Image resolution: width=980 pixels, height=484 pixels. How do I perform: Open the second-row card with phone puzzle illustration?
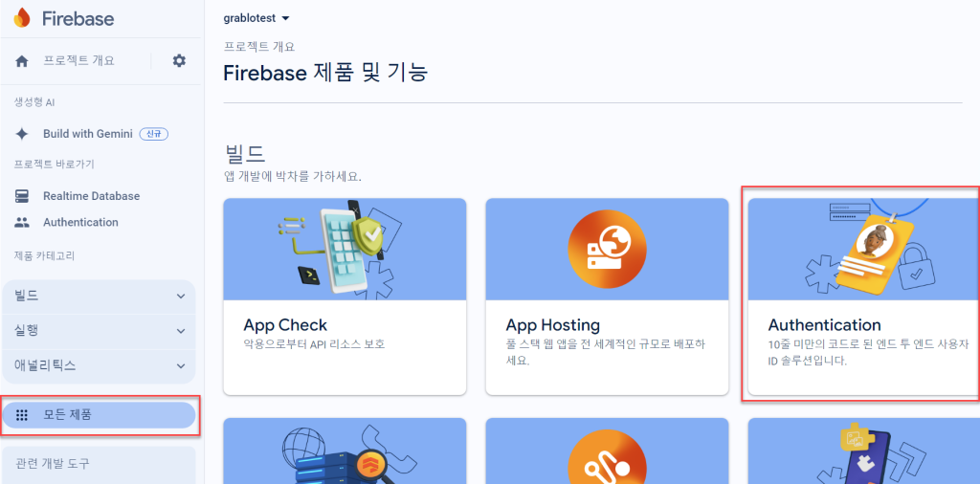point(864,451)
